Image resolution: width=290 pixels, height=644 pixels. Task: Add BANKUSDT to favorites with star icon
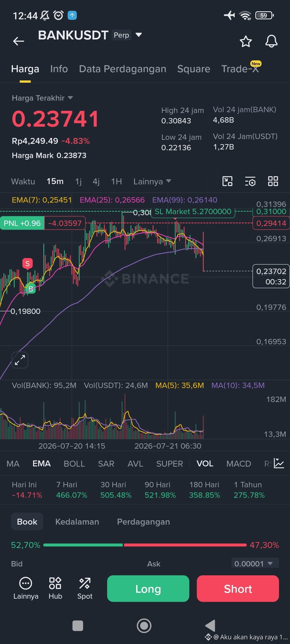tap(245, 41)
